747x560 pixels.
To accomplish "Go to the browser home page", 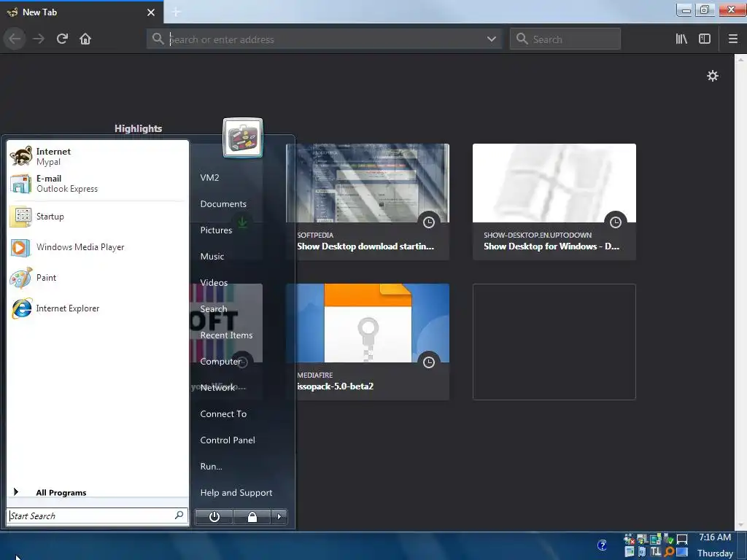I will (85, 39).
